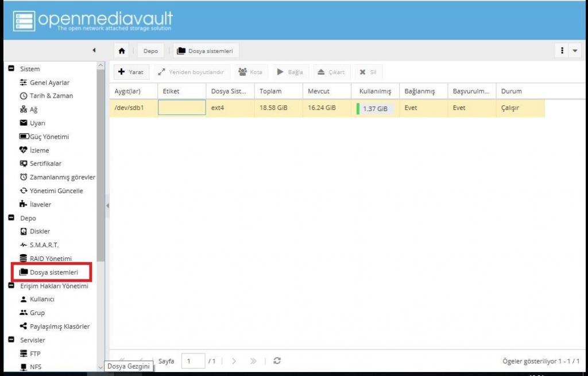588x376 pixels.
Task: Sort by Aygıt(lar) column header
Action: pyautogui.click(x=133, y=91)
